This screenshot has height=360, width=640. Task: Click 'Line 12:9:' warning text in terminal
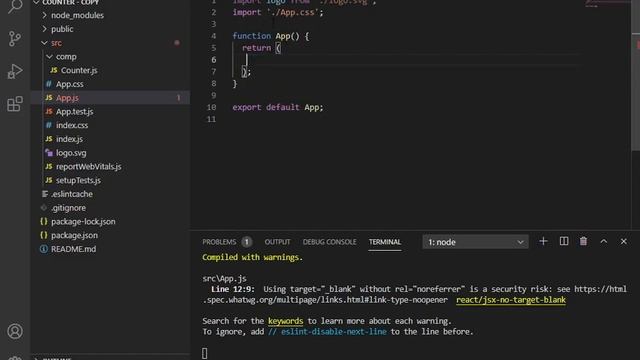233,289
